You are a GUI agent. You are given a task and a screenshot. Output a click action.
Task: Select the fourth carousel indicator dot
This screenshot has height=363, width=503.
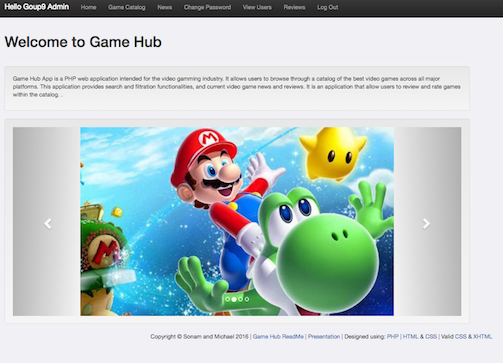[247, 299]
